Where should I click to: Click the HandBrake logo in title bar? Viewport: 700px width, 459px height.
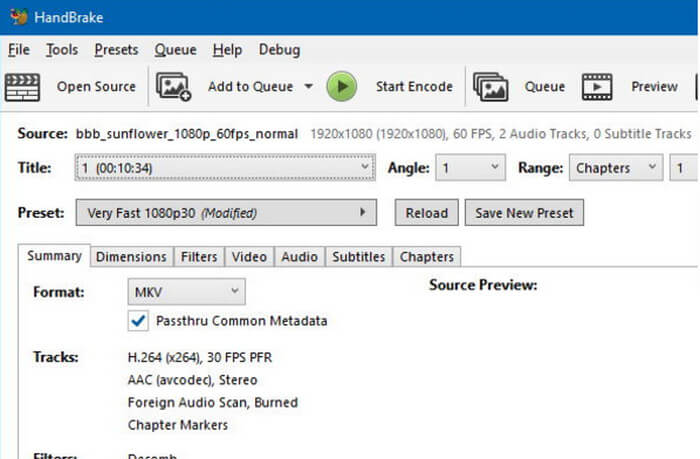[x=19, y=17]
